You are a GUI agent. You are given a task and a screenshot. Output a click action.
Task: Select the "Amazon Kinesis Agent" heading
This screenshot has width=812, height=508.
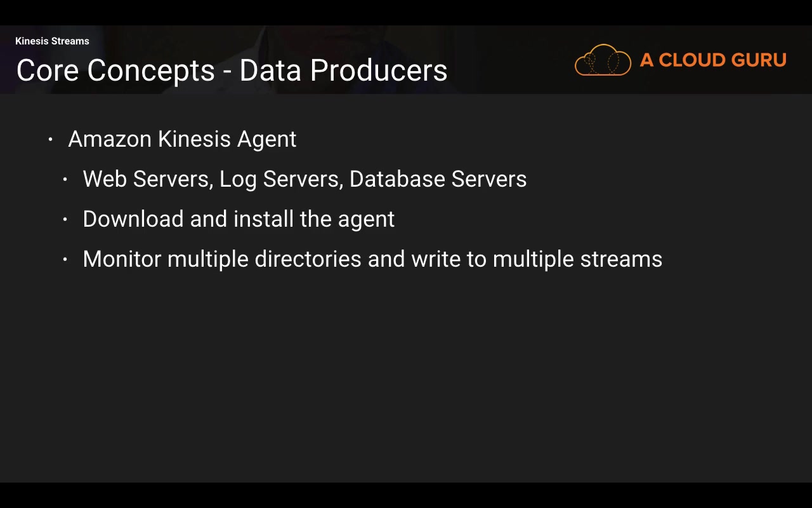182,139
